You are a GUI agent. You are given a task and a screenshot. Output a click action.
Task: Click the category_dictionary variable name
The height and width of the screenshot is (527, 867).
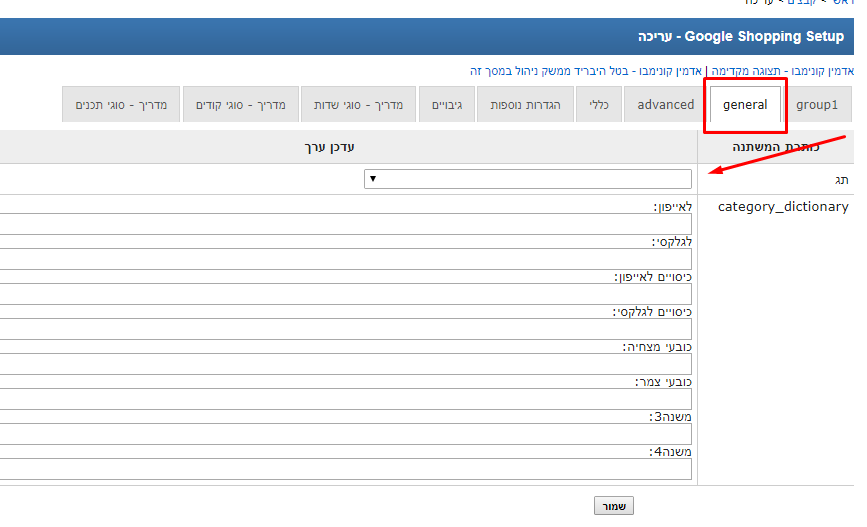pos(783,207)
